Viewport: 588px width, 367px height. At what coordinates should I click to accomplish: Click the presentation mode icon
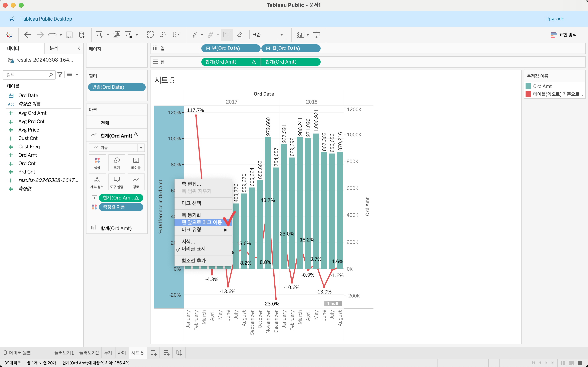coord(316,35)
